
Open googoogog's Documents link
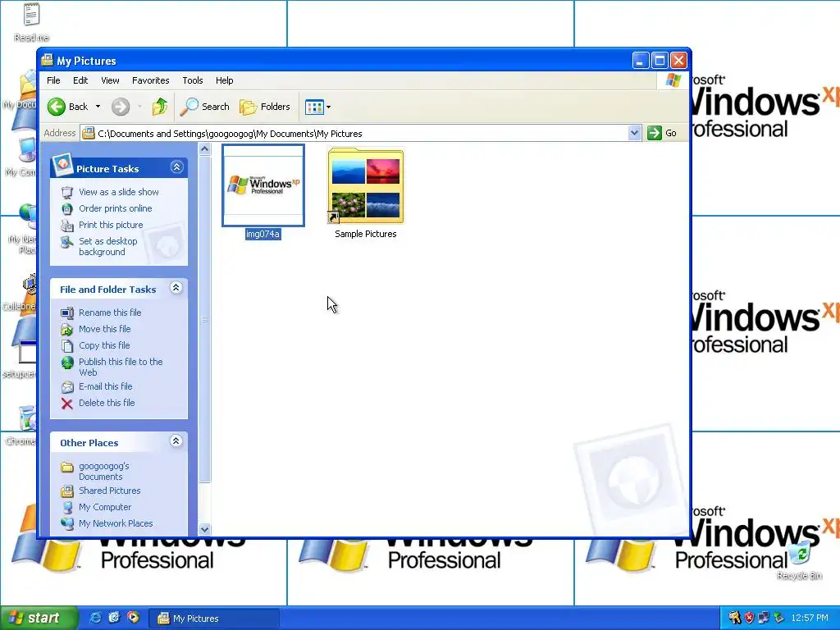click(104, 472)
